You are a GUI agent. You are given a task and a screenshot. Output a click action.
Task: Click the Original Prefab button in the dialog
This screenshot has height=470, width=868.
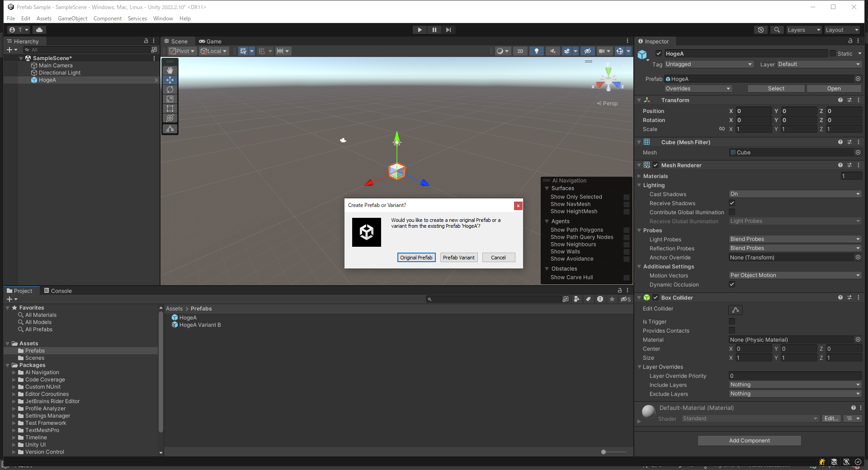point(416,257)
